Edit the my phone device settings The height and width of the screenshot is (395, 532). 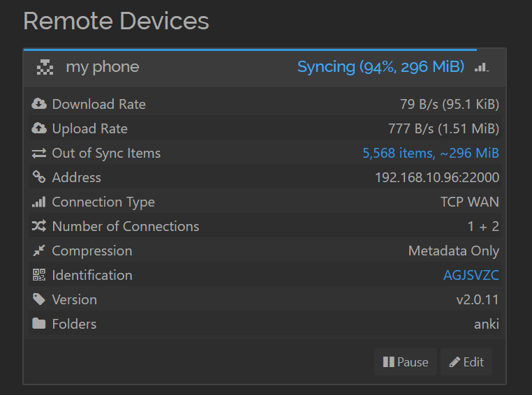tap(466, 362)
